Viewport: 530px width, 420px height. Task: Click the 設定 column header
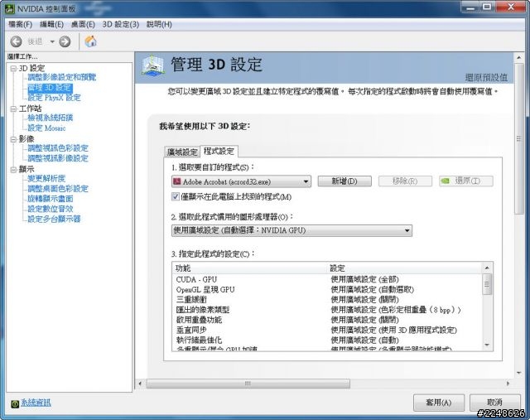(404, 268)
